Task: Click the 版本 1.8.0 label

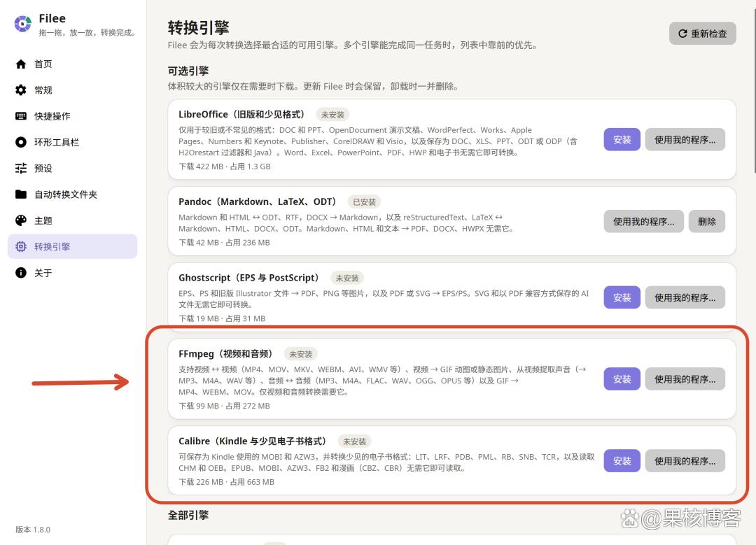Action: pyautogui.click(x=33, y=530)
